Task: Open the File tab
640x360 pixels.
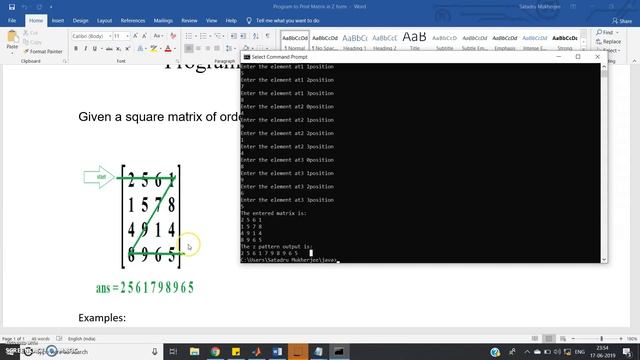Action: click(12, 20)
